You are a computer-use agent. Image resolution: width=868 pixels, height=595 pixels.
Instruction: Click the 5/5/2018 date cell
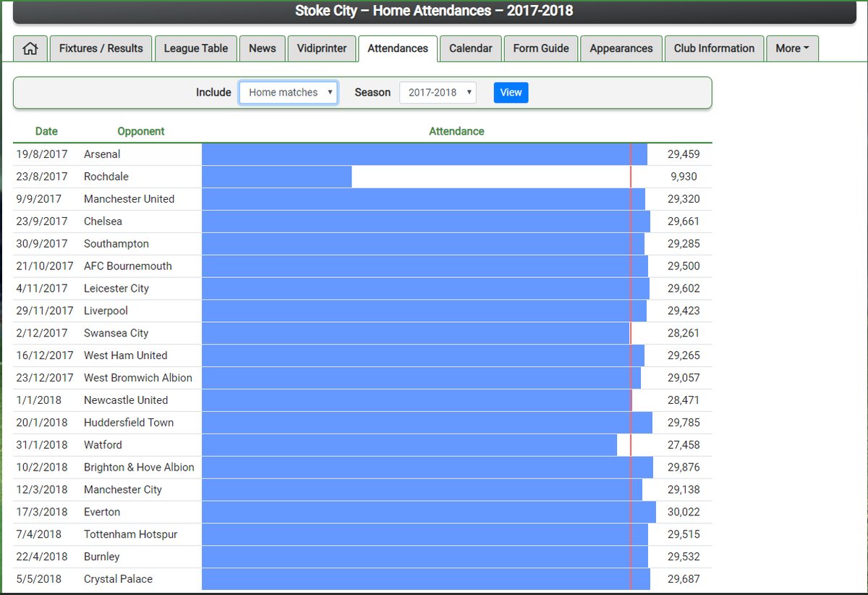(39, 579)
